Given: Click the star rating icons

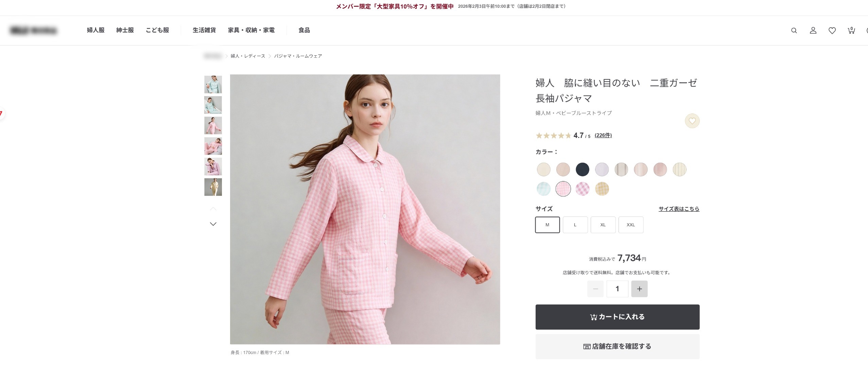Looking at the screenshot, I should (x=553, y=136).
